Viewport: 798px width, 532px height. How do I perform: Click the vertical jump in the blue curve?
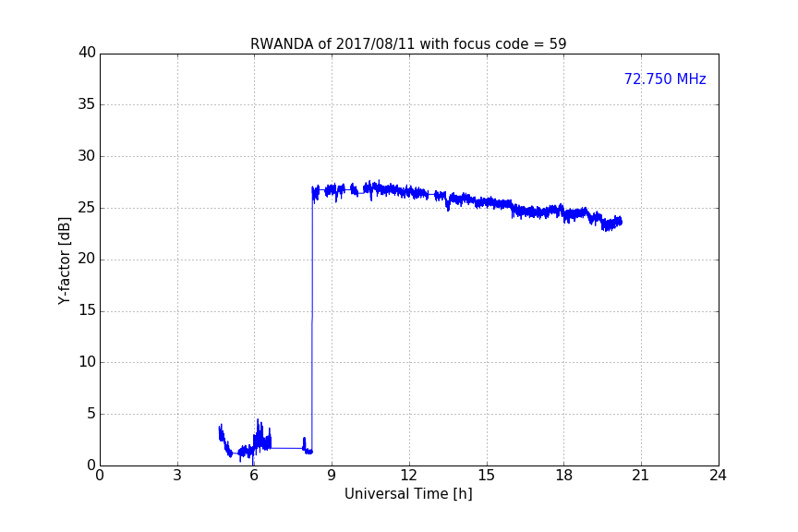click(312, 320)
